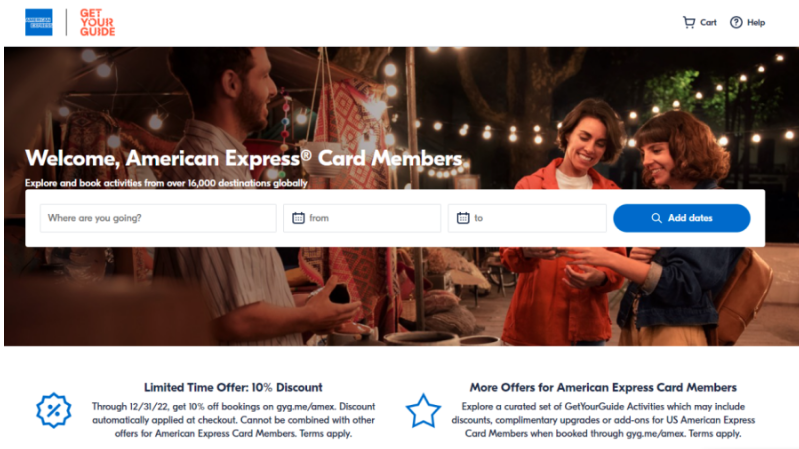Click More Offers for American Express Card Members
This screenshot has height=449, width=799.
603,387
